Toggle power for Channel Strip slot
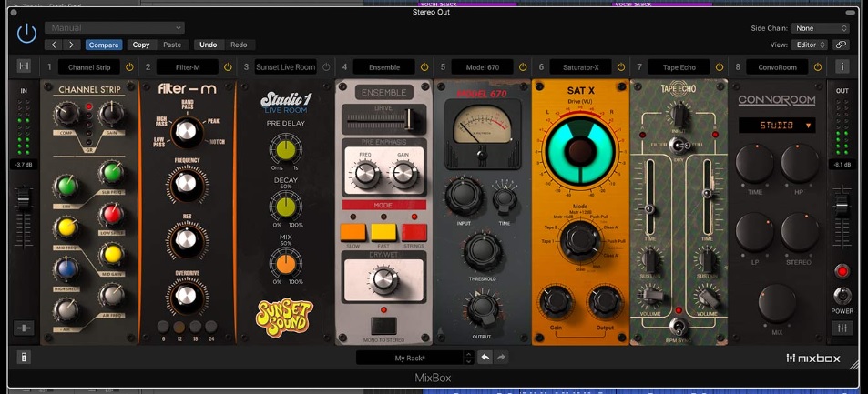 (x=129, y=67)
